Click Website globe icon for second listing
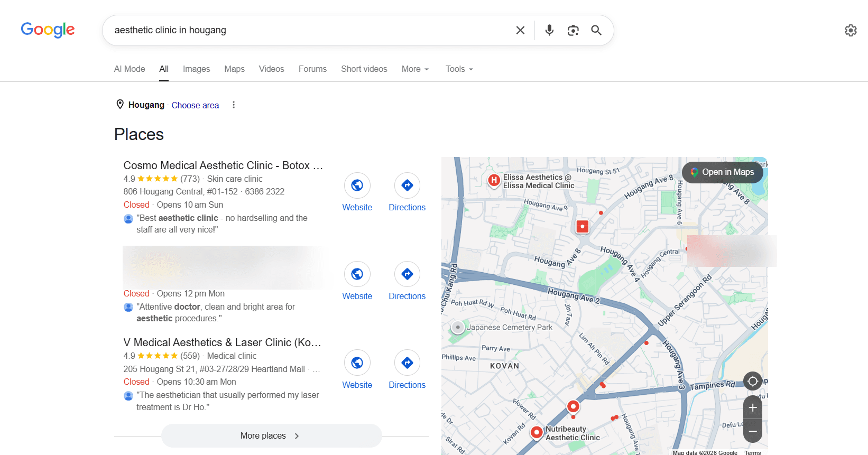This screenshot has height=455, width=868. [357, 274]
